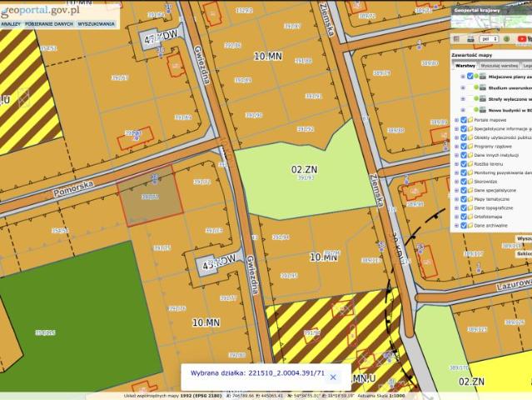Viewport: 532px width, 400px height.
Task: Toggle the Obiekty użyteczności publicznej checkbox
Action: (x=464, y=137)
